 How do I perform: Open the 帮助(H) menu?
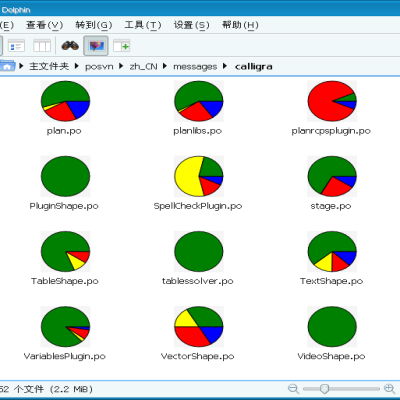pyautogui.click(x=240, y=25)
